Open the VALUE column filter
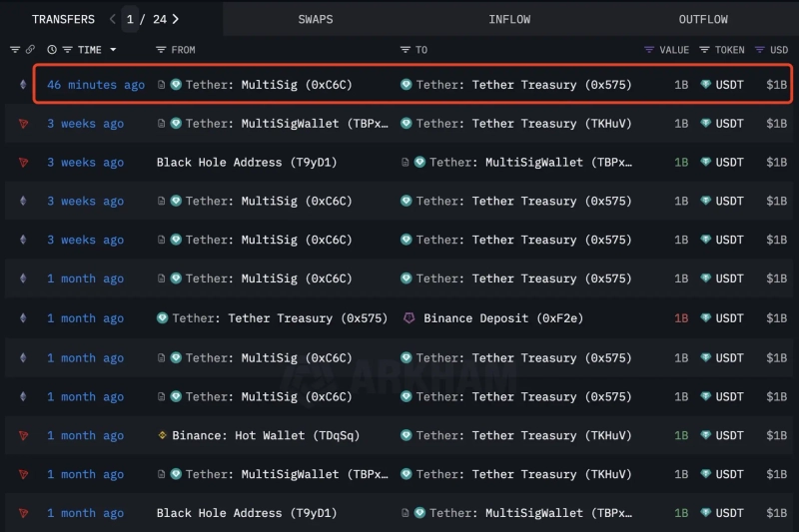Viewport: 799px width, 532px height. click(x=649, y=50)
